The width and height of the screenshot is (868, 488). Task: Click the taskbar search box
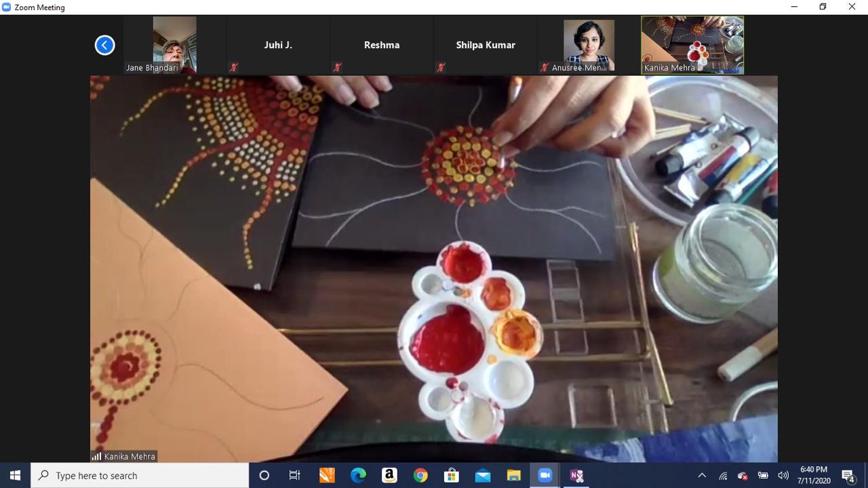tap(140, 475)
